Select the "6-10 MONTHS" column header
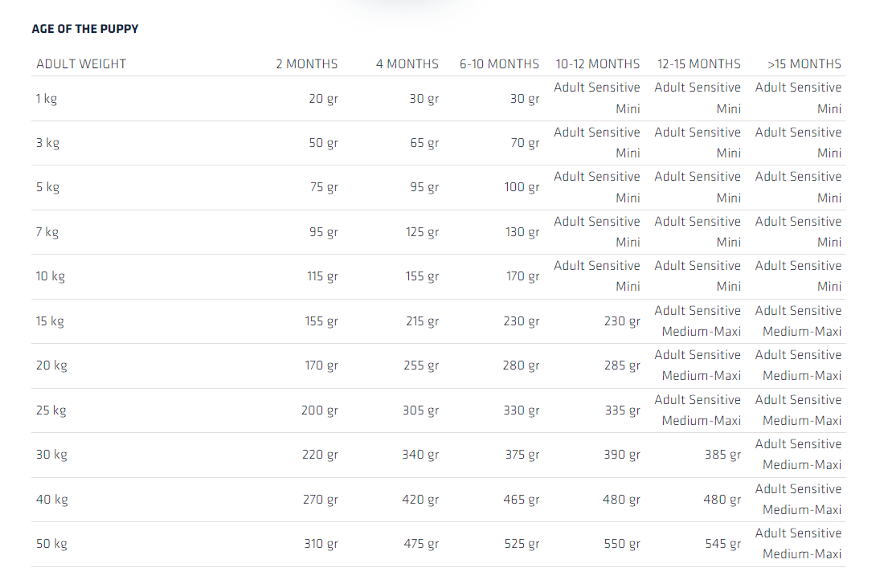 pos(499,64)
